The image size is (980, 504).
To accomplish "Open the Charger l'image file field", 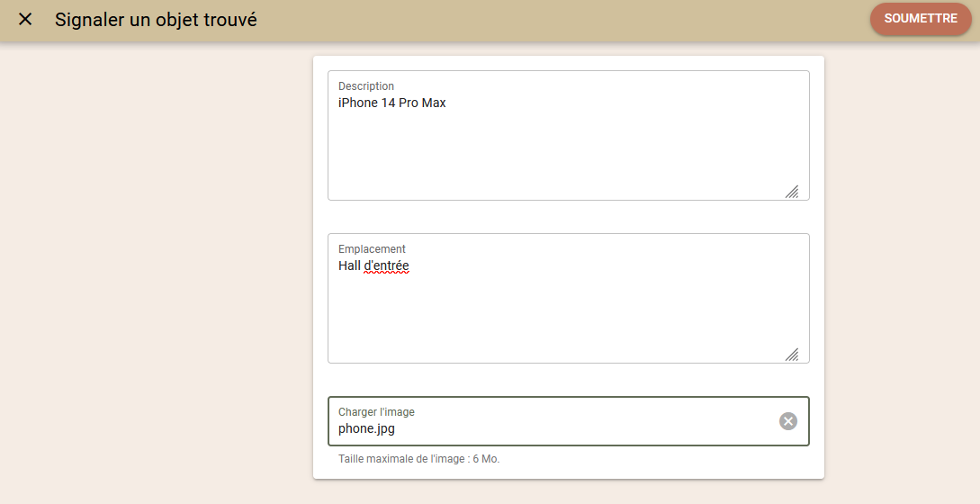I will (568, 421).
